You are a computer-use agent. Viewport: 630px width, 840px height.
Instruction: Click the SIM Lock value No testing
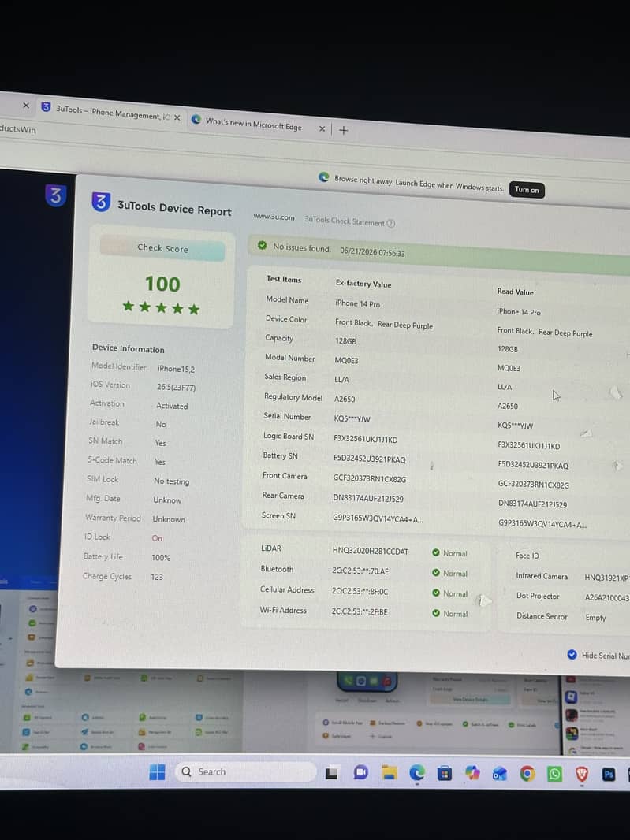pos(172,481)
